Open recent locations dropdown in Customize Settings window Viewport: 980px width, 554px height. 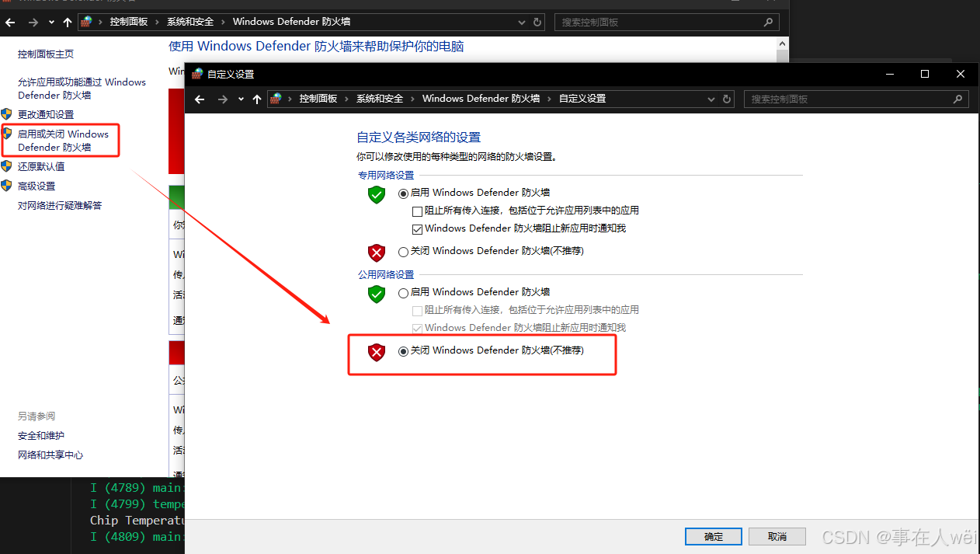click(x=241, y=99)
